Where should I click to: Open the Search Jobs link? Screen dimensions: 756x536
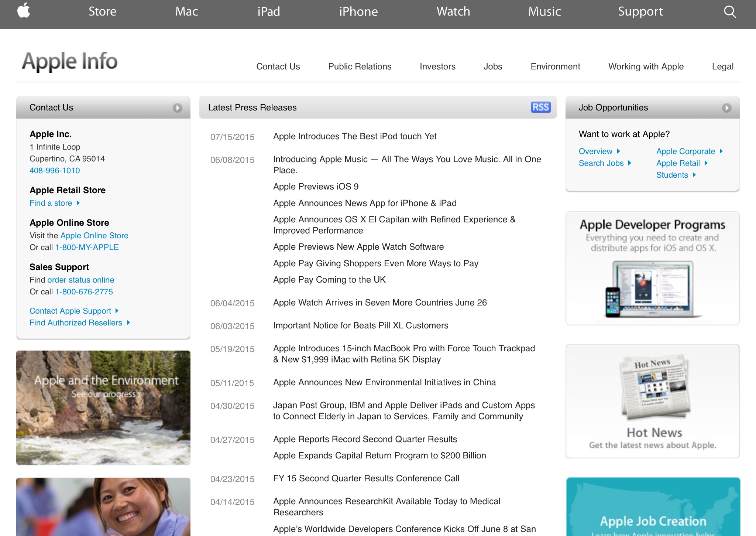pyautogui.click(x=605, y=163)
